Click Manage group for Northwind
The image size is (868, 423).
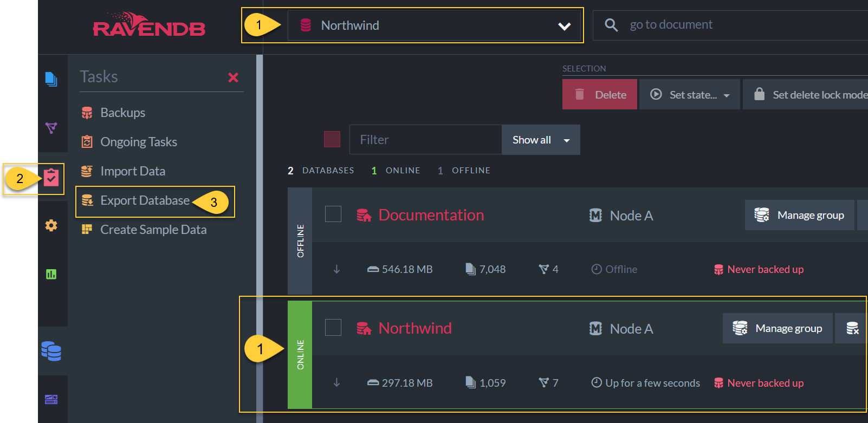(x=778, y=328)
